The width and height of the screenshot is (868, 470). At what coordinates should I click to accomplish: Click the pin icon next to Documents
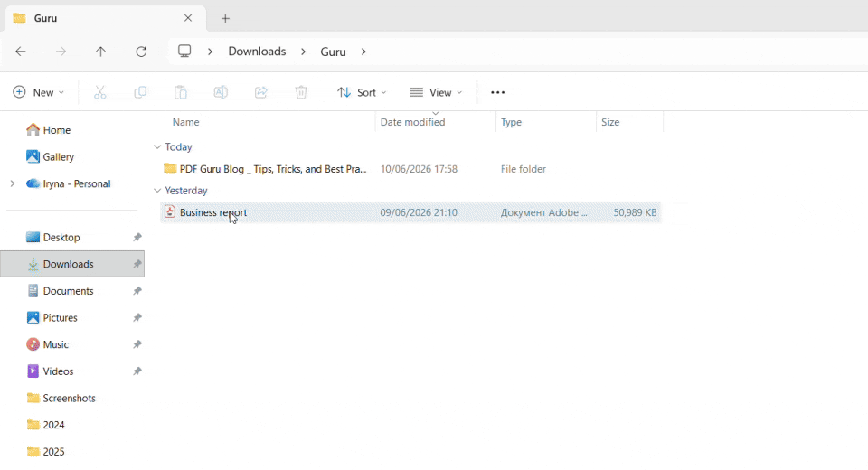point(137,291)
